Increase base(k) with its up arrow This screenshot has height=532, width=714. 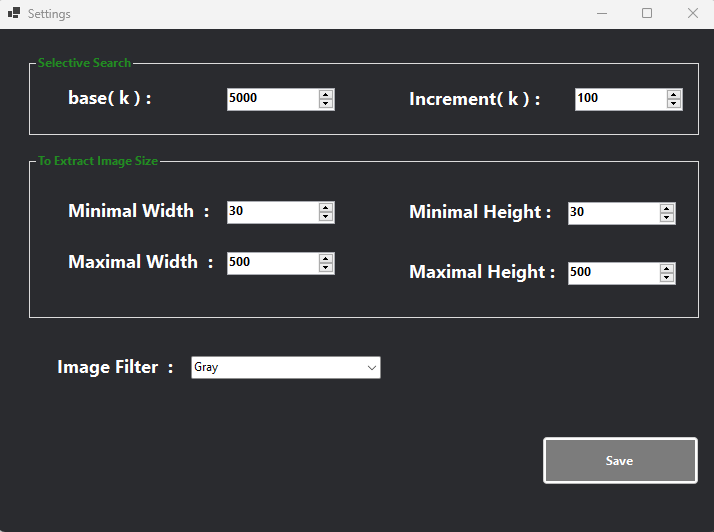[x=326, y=94]
